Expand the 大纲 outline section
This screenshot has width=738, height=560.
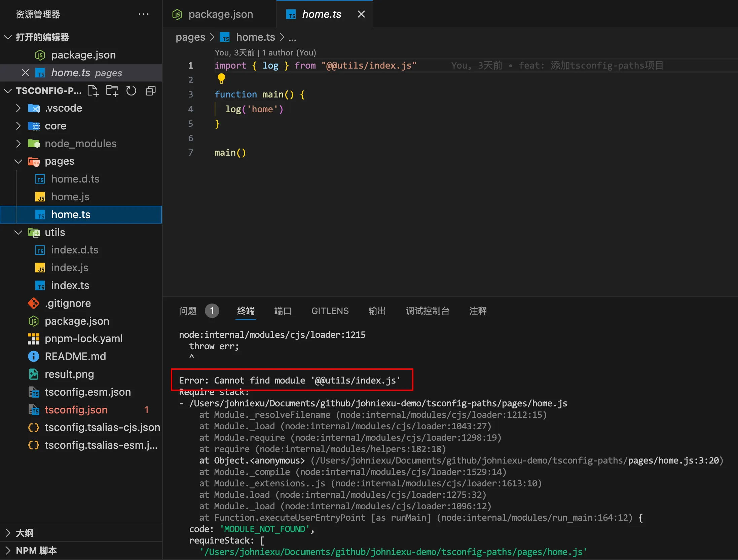[x=8, y=533]
